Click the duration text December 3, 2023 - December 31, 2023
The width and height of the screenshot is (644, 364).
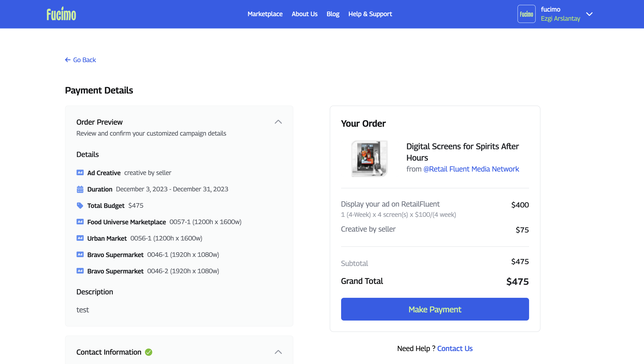point(172,189)
